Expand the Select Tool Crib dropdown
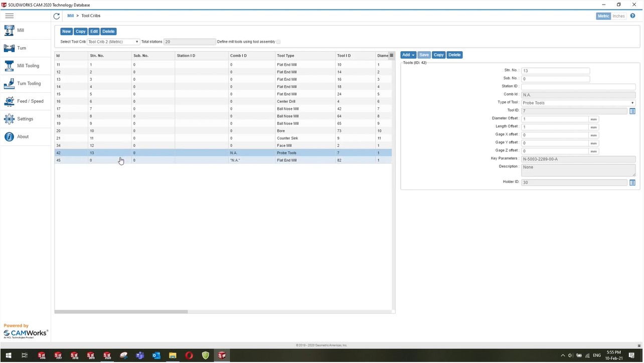Image resolution: width=644 pixels, height=363 pixels. [113, 42]
